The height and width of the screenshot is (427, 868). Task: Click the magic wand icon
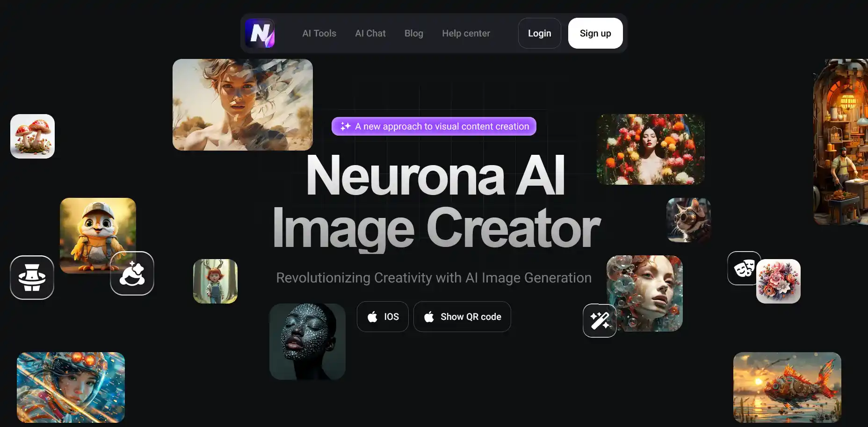[x=600, y=320]
